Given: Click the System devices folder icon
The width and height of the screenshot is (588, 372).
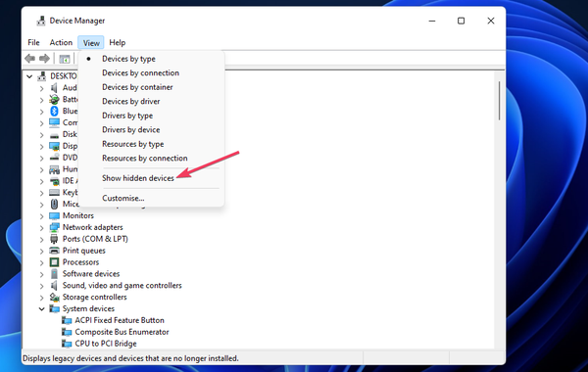Looking at the screenshot, I should pyautogui.click(x=54, y=308).
